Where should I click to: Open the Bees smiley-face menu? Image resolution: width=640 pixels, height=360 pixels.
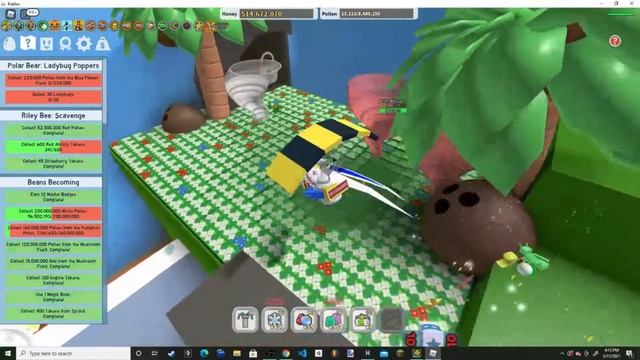46,43
